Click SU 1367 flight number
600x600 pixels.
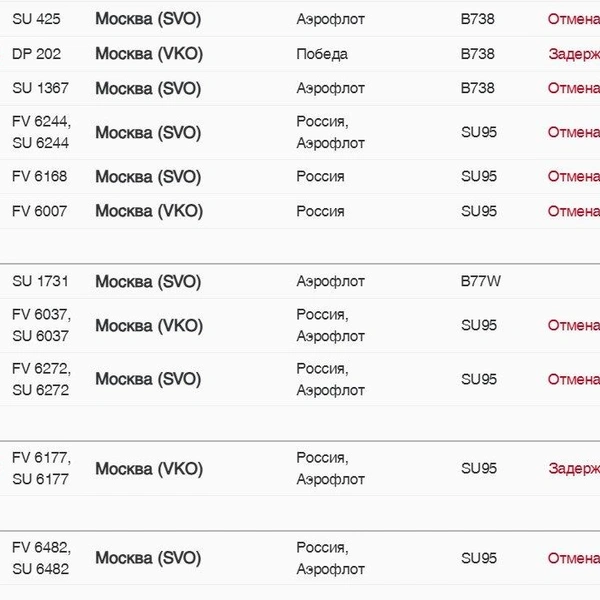tap(40, 88)
